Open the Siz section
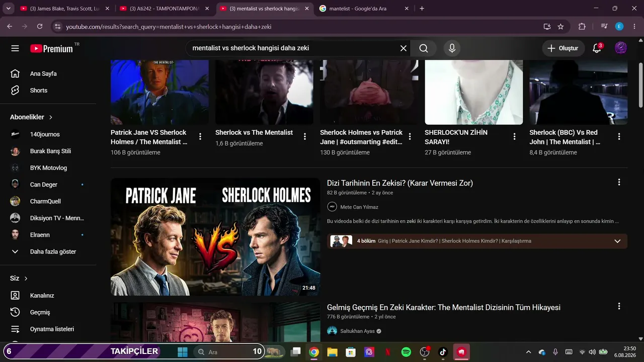644x362 pixels. tap(19, 279)
